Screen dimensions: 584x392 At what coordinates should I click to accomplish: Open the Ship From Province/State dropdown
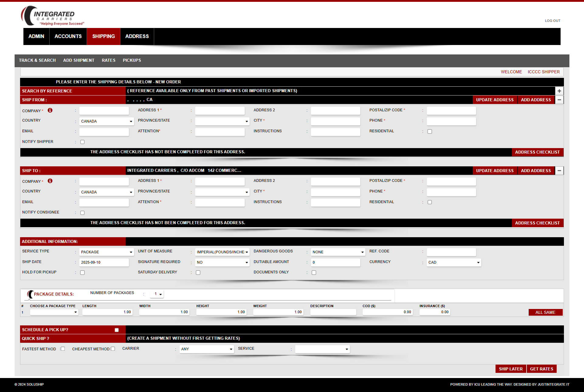coord(222,121)
